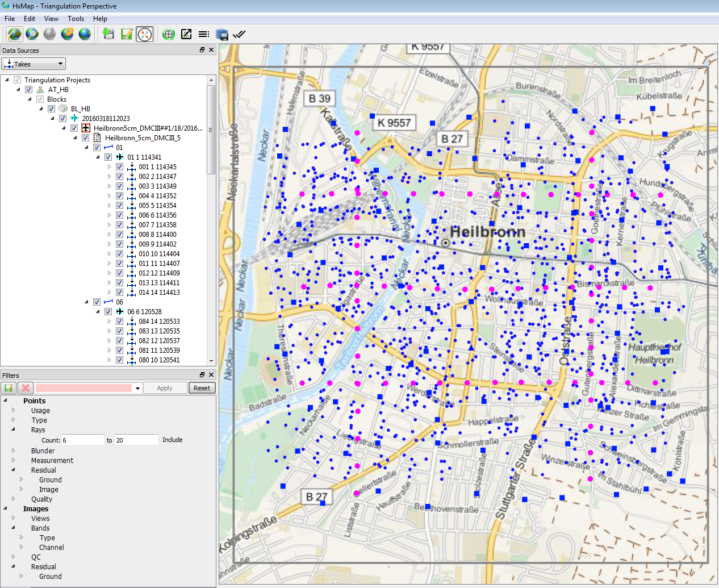Open the Tools menu
The image size is (719, 588).
pyautogui.click(x=76, y=19)
